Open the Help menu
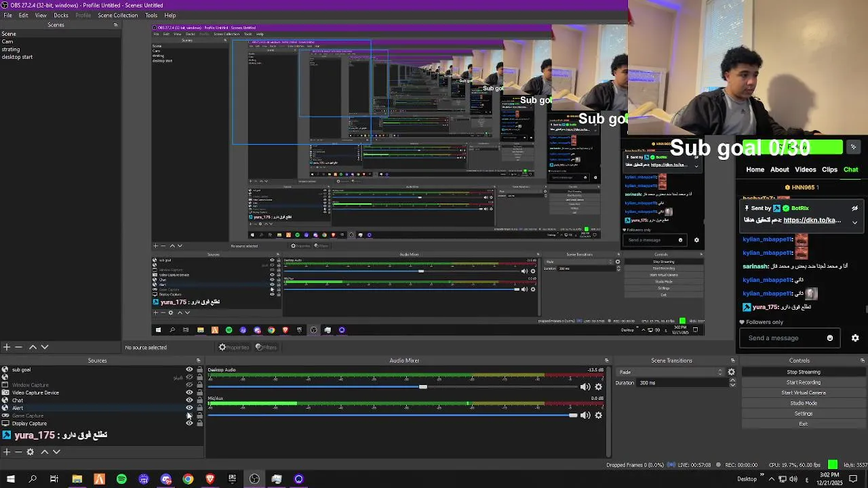868x488 pixels. (170, 15)
